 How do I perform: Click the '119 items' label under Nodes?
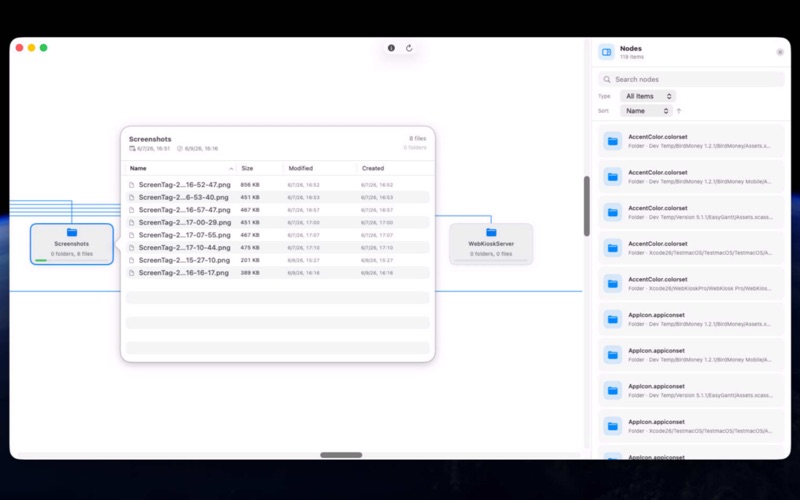pos(632,57)
